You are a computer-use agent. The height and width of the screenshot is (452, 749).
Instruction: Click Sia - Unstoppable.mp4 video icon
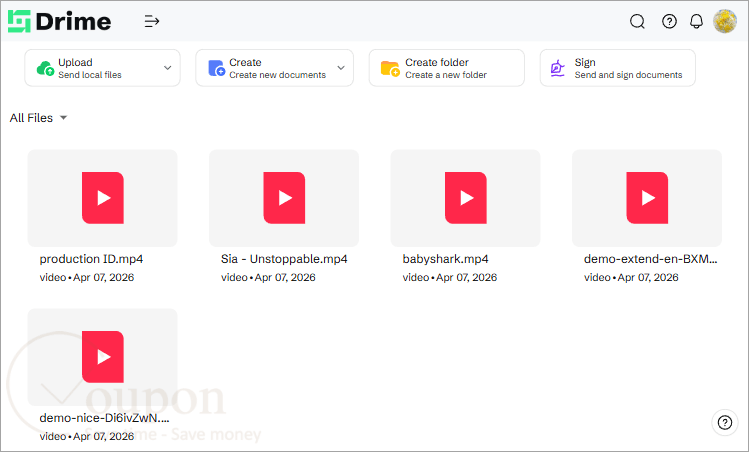pos(284,198)
